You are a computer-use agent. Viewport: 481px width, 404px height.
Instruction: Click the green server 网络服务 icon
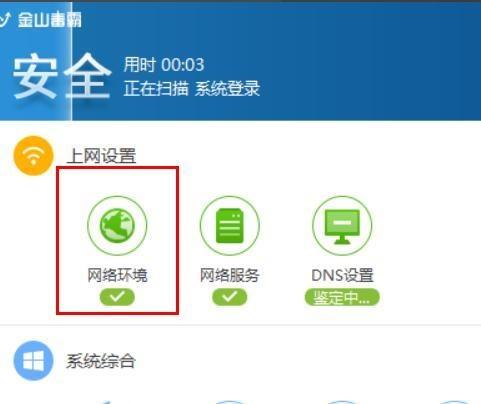230,225
